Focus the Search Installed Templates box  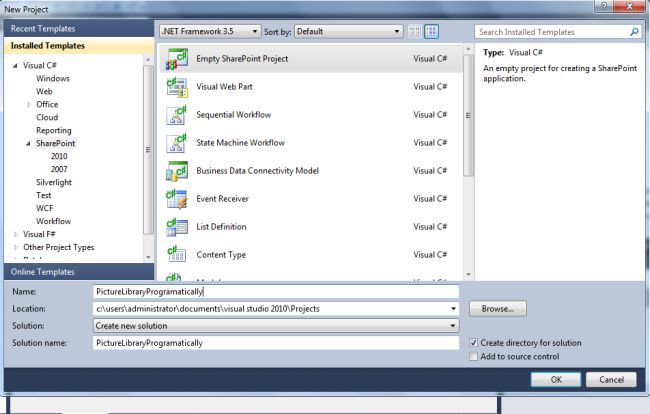coord(553,32)
